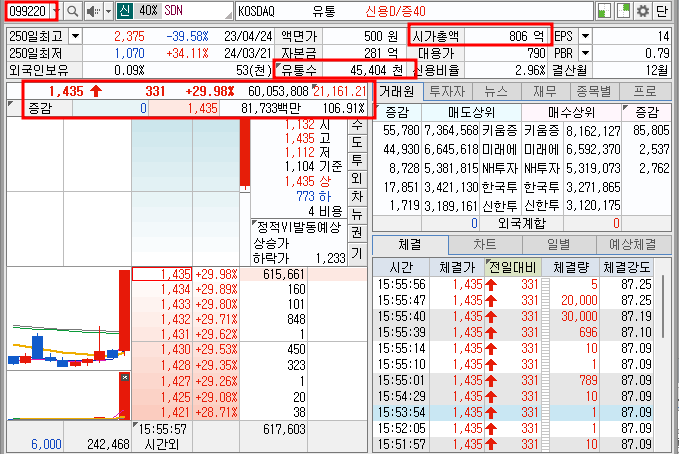Viewport: 679px width, 454px height.
Task: Click the magnifier stock search icon
Action: click(73, 11)
